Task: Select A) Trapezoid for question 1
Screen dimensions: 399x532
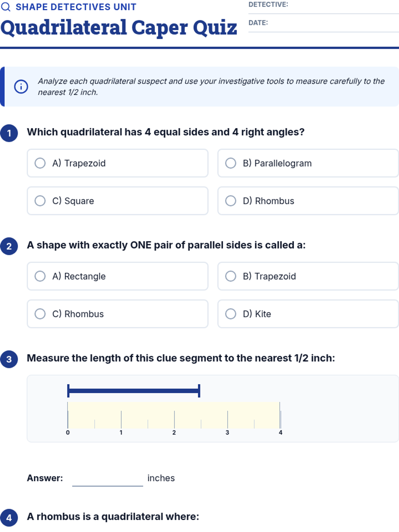Action: tap(40, 163)
